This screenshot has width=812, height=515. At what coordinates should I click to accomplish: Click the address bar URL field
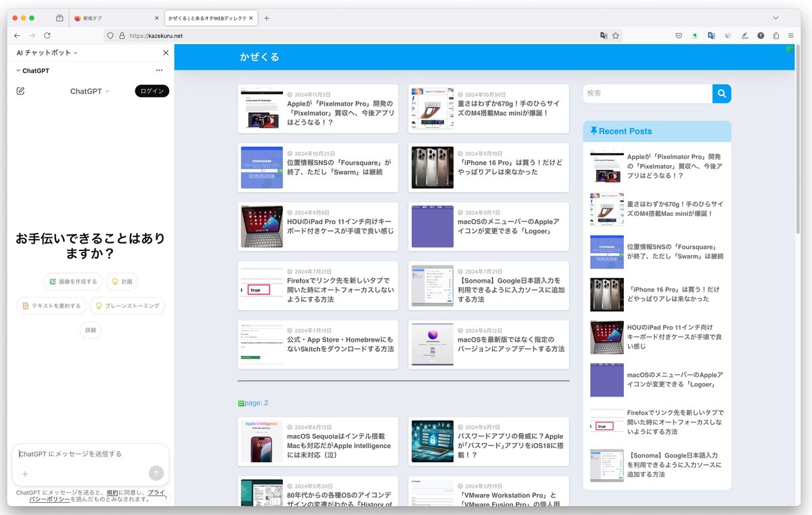point(362,36)
